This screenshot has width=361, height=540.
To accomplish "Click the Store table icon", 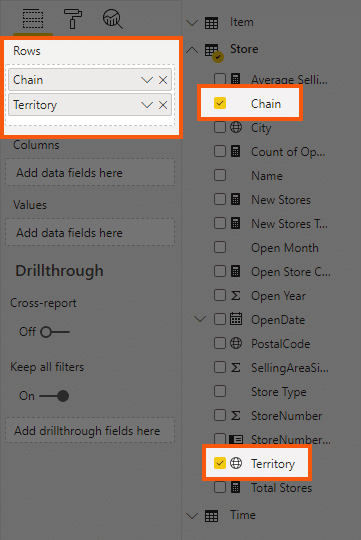I will [x=213, y=51].
